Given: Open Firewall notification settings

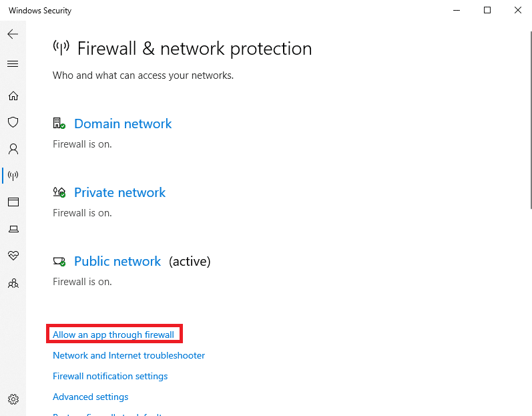Looking at the screenshot, I should [110, 377].
